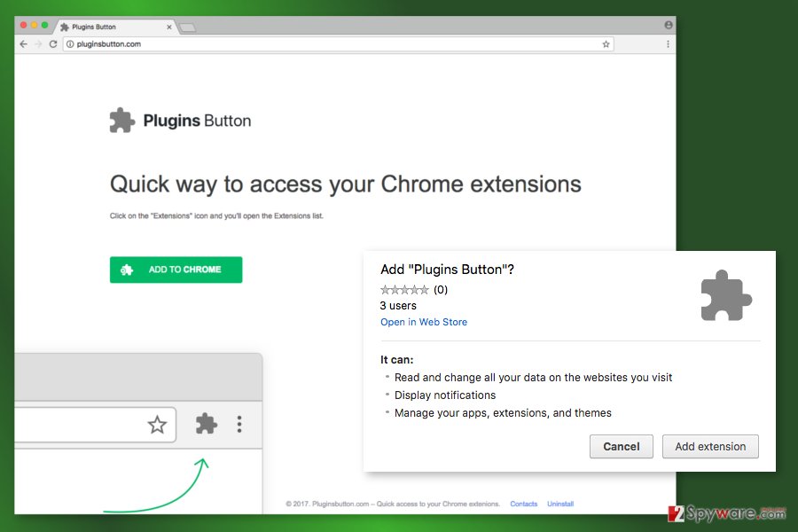Click the puzzle extension icon in the illustration
The width and height of the screenshot is (798, 532).
[x=206, y=424]
